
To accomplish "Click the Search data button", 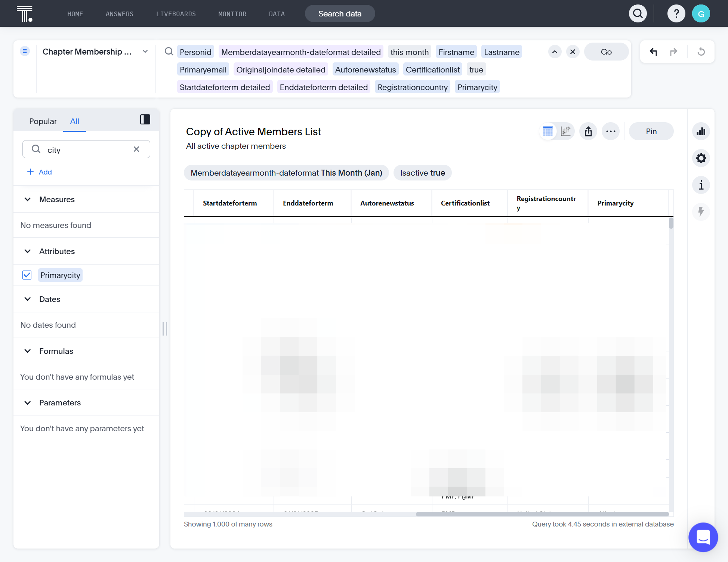I will [x=340, y=14].
